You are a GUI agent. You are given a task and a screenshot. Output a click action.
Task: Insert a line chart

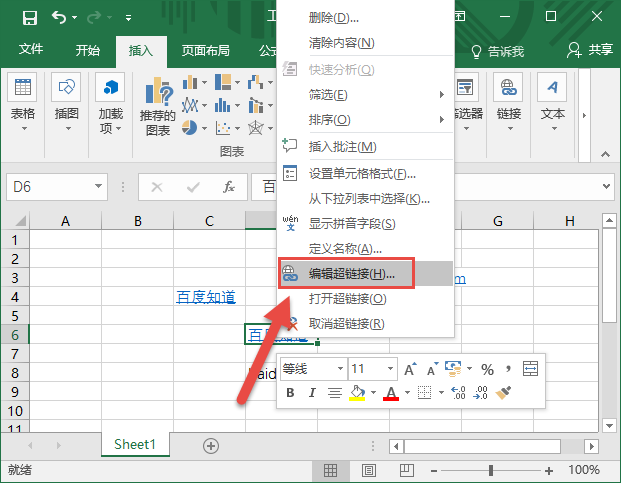point(190,105)
